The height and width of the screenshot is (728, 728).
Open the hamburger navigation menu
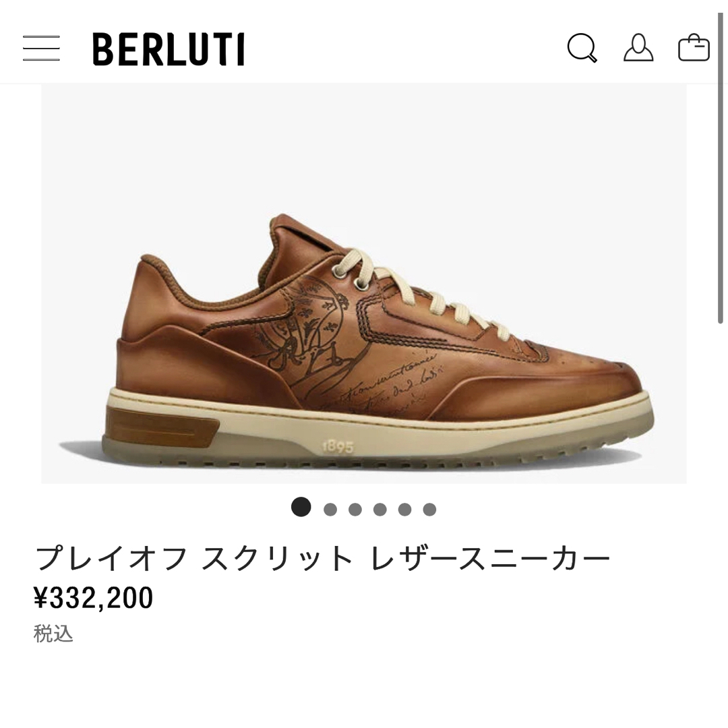pyautogui.click(x=41, y=49)
